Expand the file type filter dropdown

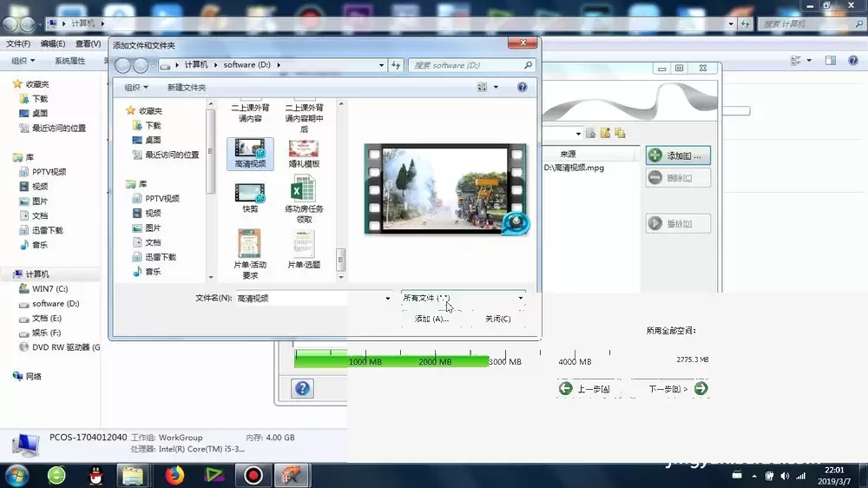click(x=520, y=298)
